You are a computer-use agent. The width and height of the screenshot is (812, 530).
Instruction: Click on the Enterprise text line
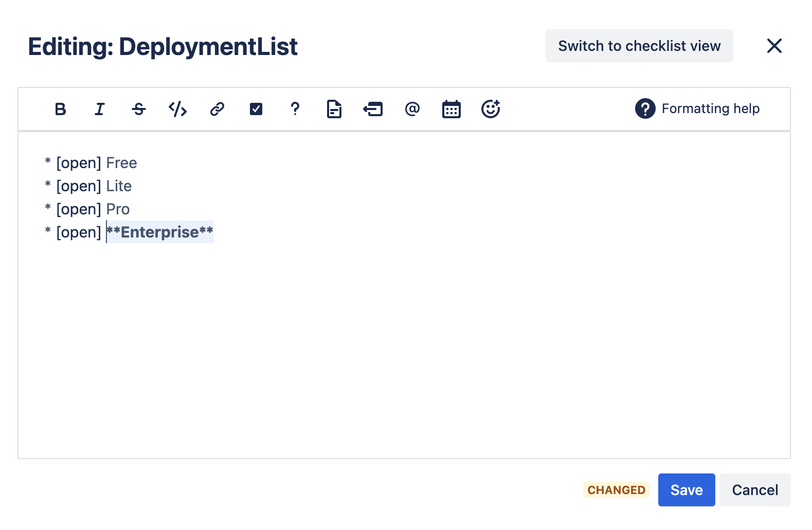coord(159,232)
